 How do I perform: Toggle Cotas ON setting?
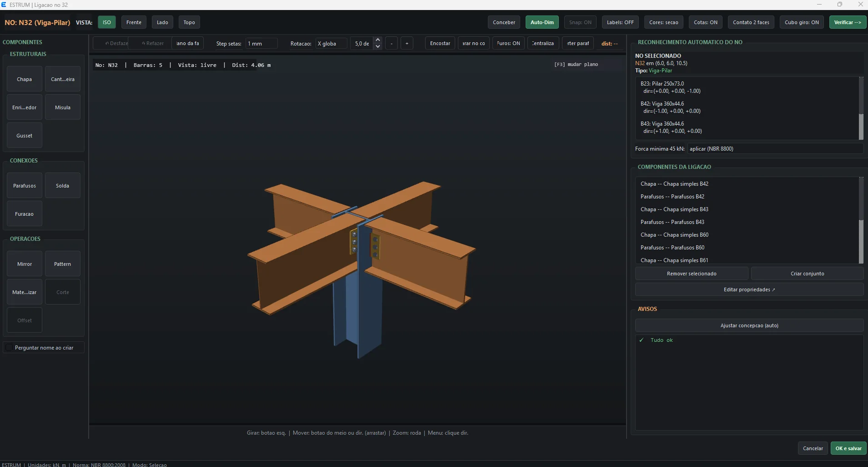[706, 22]
